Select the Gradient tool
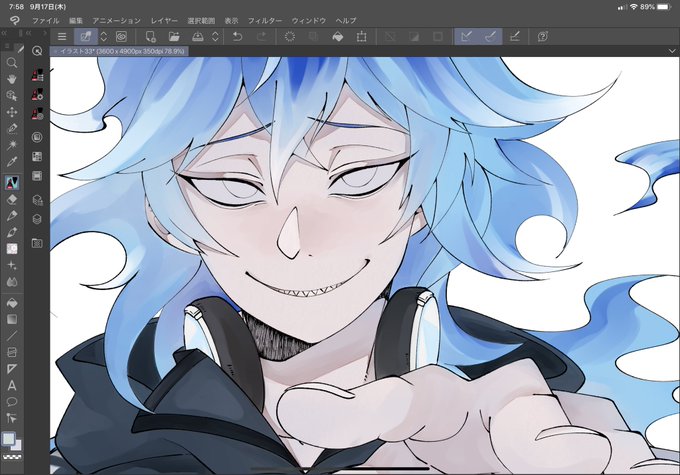Image resolution: width=680 pixels, height=475 pixels. pos(12,319)
